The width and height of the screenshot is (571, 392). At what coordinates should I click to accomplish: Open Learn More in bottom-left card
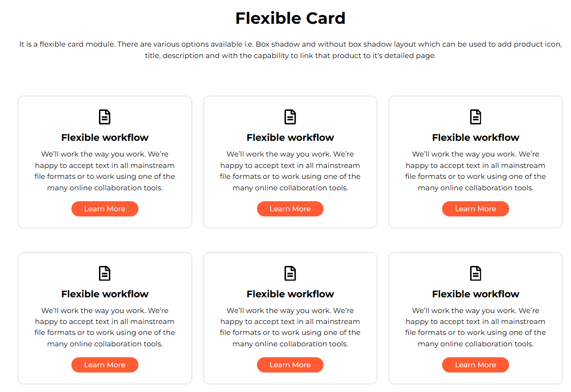pos(105,365)
